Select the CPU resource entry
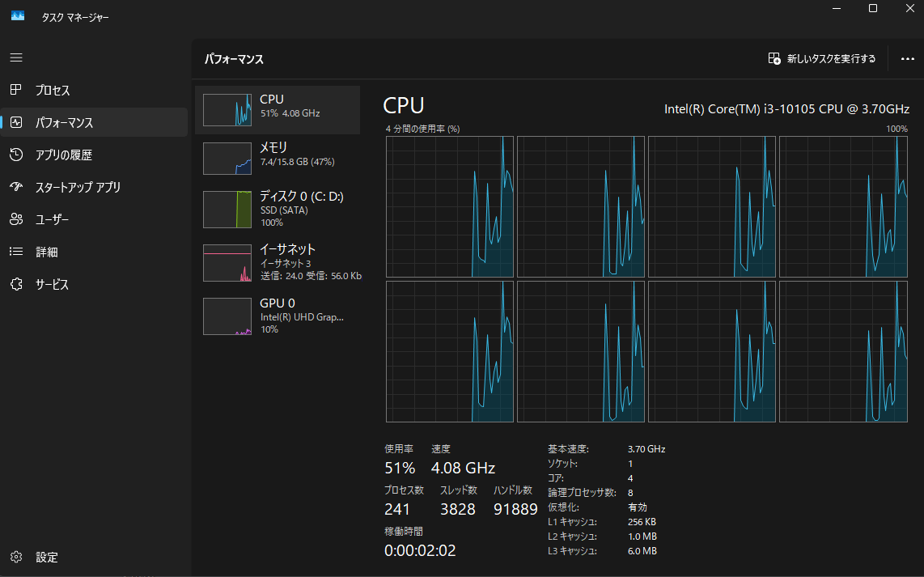Screen dimensions: 924x577 [x=278, y=109]
